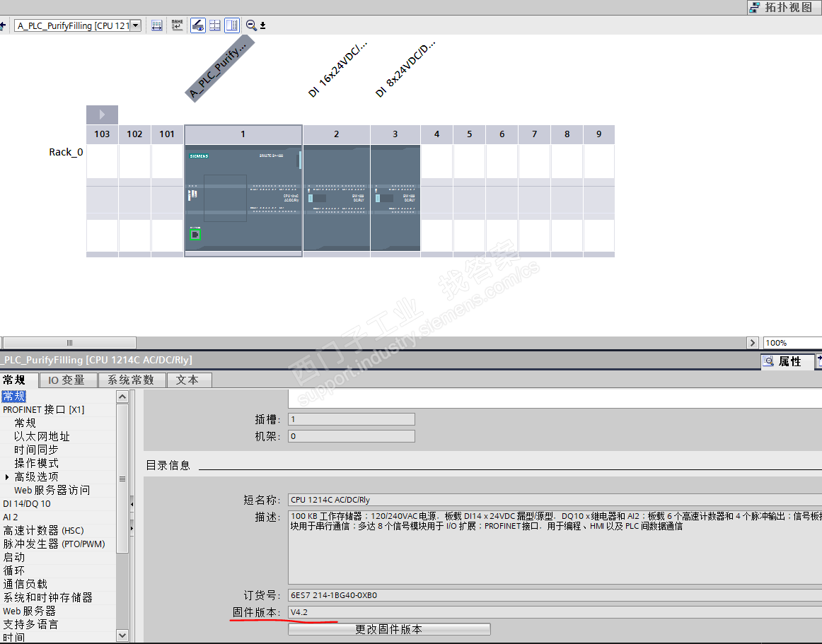Select 系统和时钟存储器 in tree

(47, 597)
